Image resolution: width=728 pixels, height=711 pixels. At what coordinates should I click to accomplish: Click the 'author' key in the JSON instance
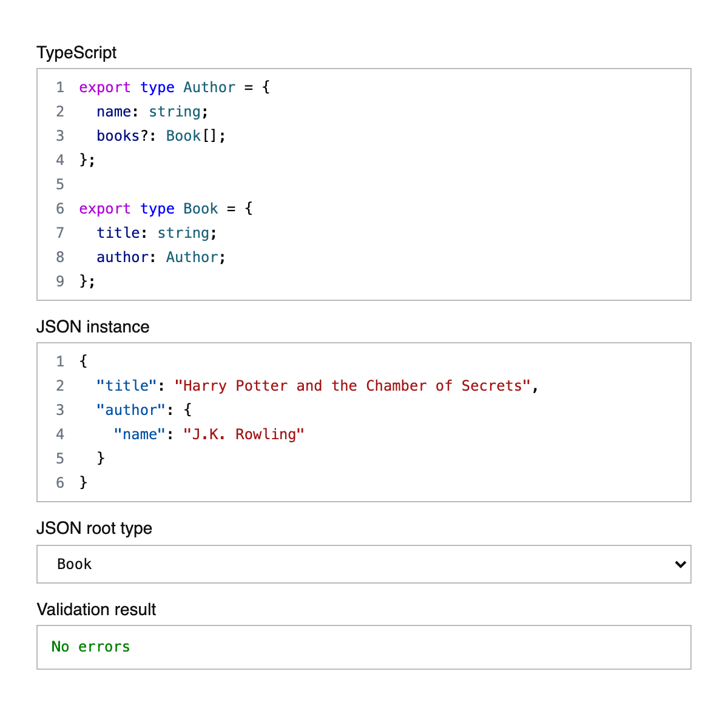(129, 410)
